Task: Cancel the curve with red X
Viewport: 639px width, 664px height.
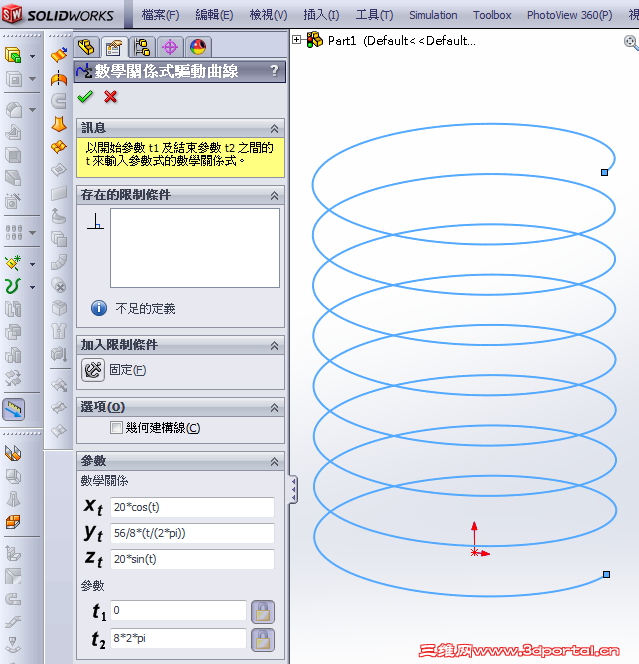Action: [x=111, y=97]
